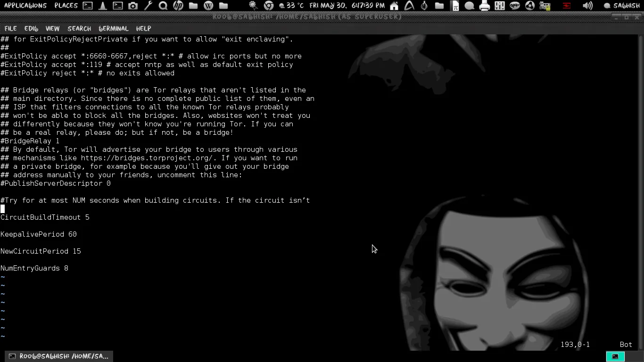
Task: Open the terminal launcher beside the camera icon
Action: click(x=118, y=6)
